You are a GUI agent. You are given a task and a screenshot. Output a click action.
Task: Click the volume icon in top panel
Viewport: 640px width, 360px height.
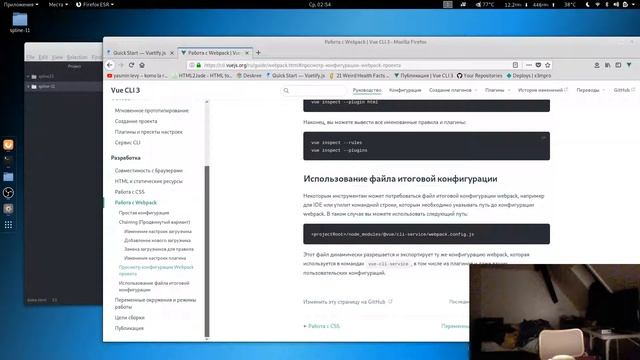click(616, 4)
